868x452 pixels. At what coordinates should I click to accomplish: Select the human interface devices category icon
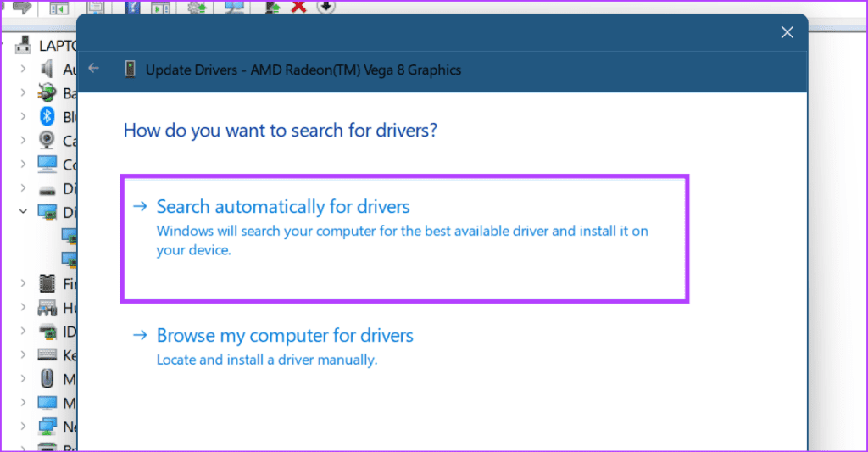coord(47,308)
